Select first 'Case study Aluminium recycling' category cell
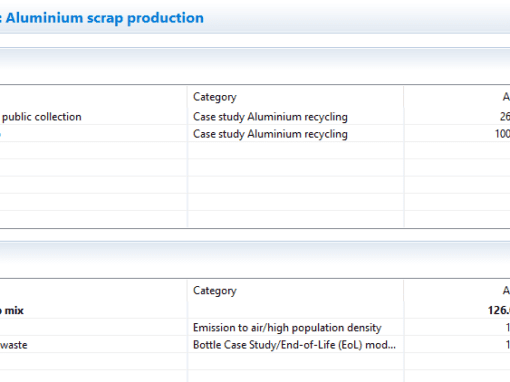The image size is (510, 382). coord(270,117)
